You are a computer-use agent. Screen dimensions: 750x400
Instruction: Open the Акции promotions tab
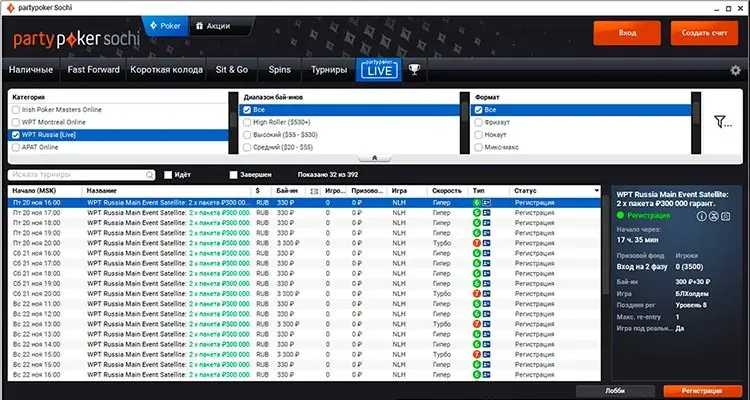tap(218, 26)
